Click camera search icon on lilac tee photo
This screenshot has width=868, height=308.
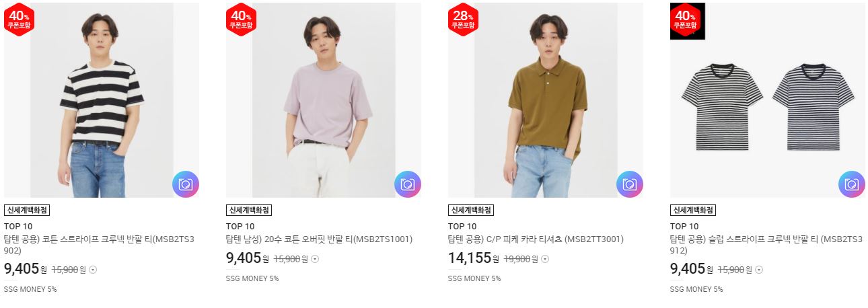tap(408, 184)
